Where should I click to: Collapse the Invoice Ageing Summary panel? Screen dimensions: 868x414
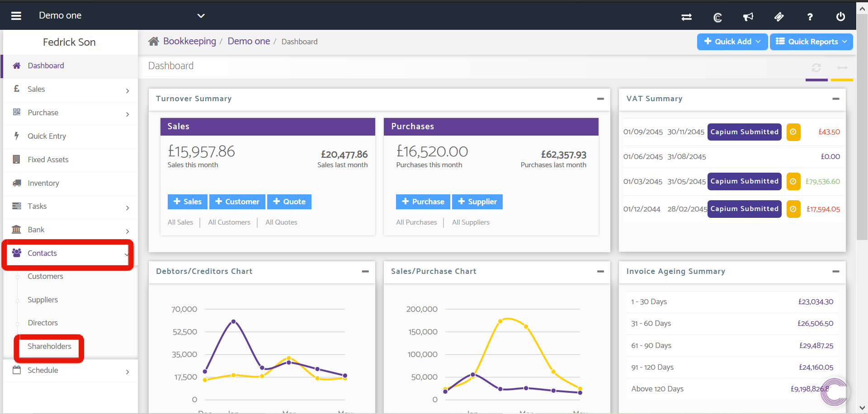(x=835, y=271)
